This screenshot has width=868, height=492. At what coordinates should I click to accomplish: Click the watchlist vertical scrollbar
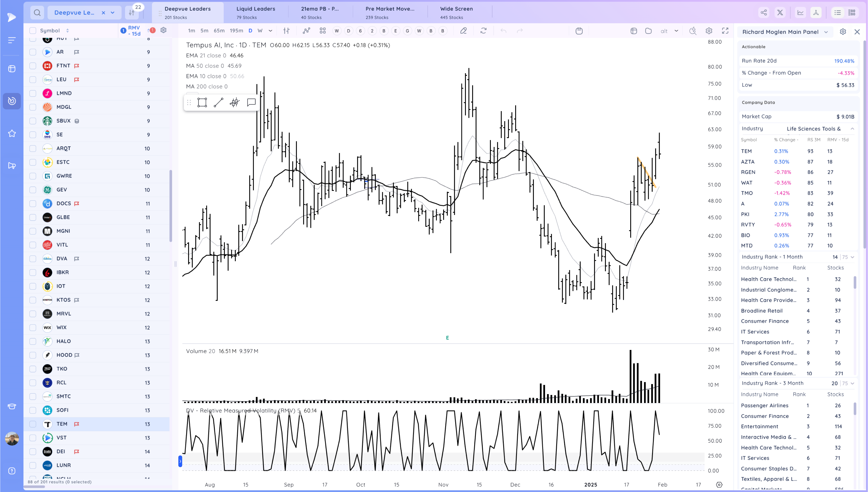(x=171, y=206)
